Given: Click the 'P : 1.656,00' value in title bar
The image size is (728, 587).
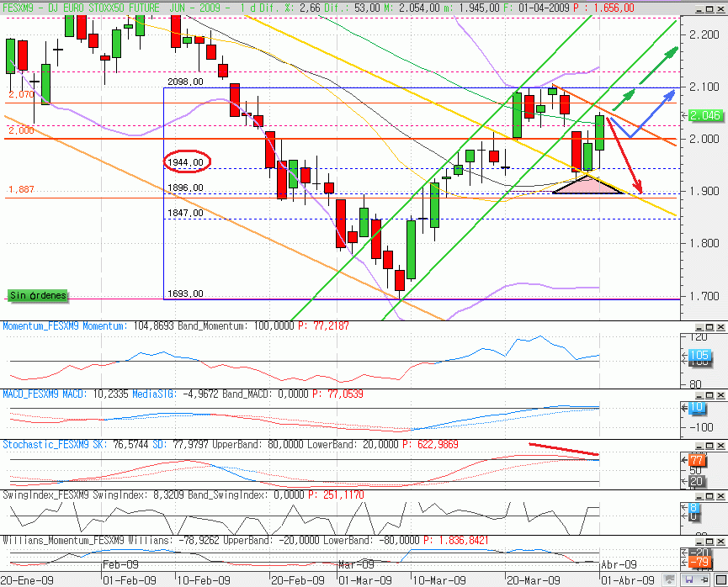Looking at the screenshot, I should point(603,8).
